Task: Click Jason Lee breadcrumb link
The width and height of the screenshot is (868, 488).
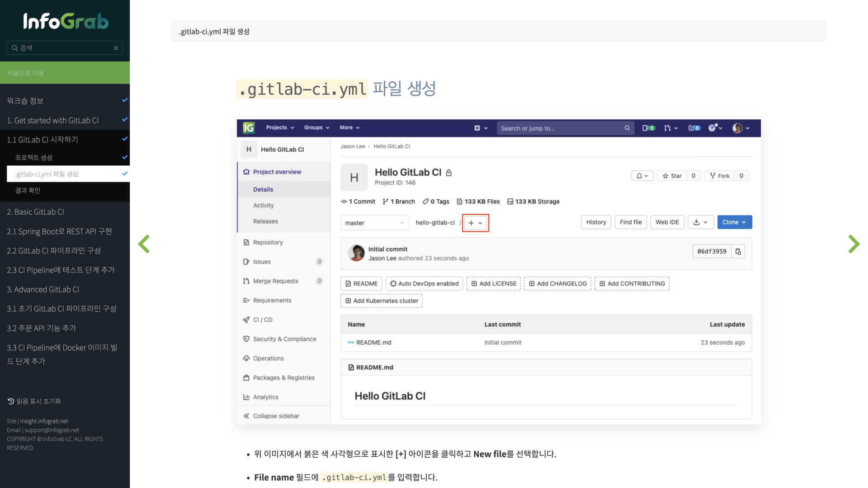Action: pyautogui.click(x=352, y=146)
